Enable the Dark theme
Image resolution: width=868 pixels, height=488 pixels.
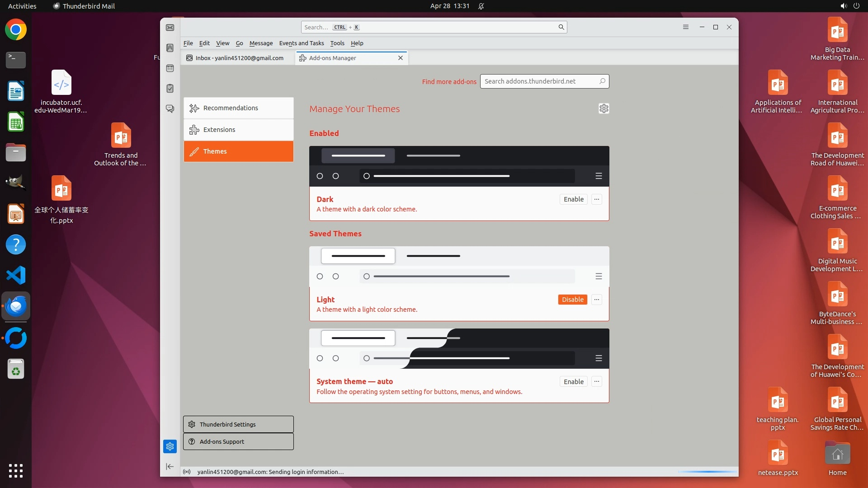[573, 199]
